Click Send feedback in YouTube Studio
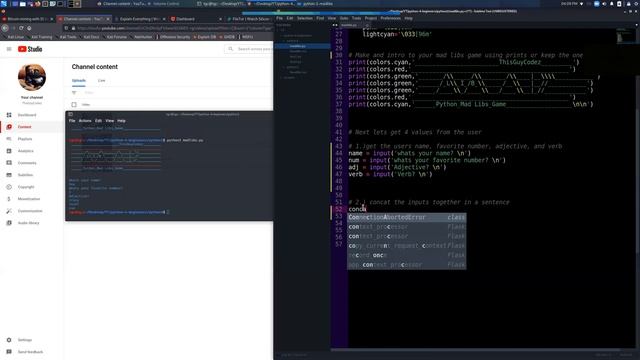This screenshot has width=640, height=360. coord(30,352)
